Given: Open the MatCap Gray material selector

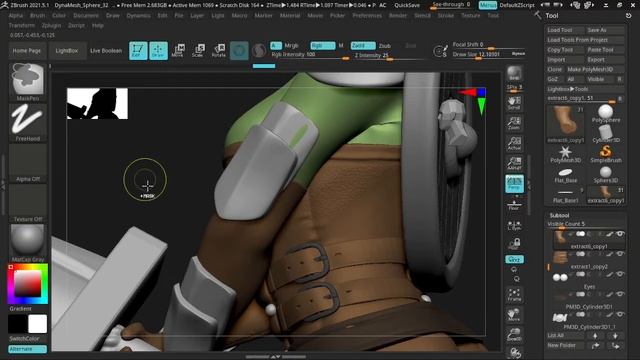Looking at the screenshot, I should click(28, 243).
